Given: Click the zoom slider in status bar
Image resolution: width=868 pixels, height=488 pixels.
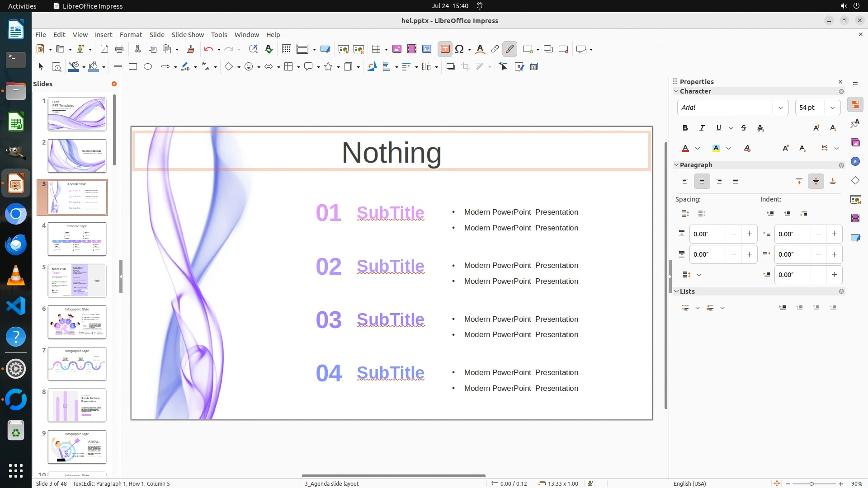Looking at the screenshot, I should (x=811, y=483).
